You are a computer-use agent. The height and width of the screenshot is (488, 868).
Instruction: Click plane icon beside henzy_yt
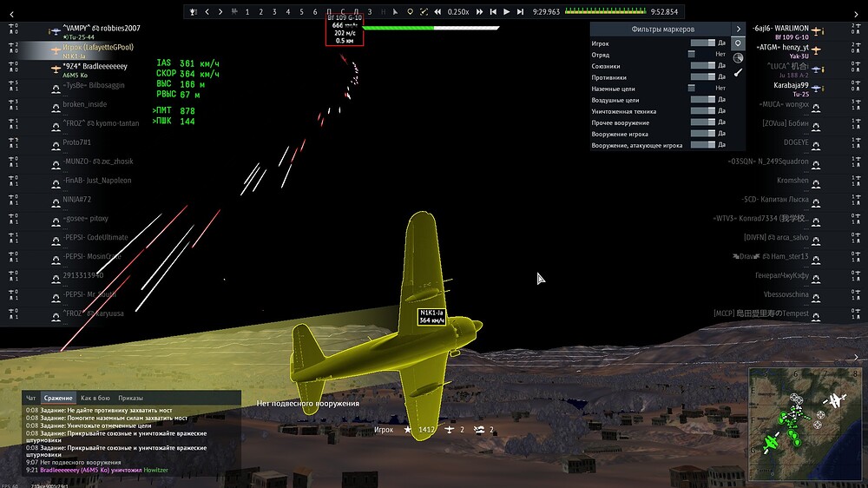(x=817, y=49)
